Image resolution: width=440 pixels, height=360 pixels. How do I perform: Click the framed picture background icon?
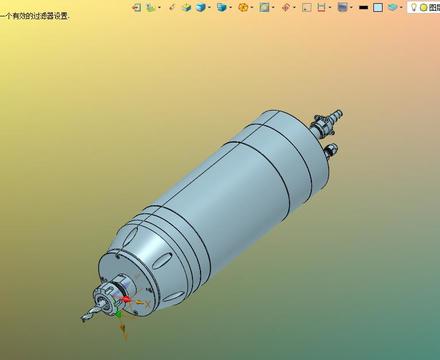click(264, 7)
